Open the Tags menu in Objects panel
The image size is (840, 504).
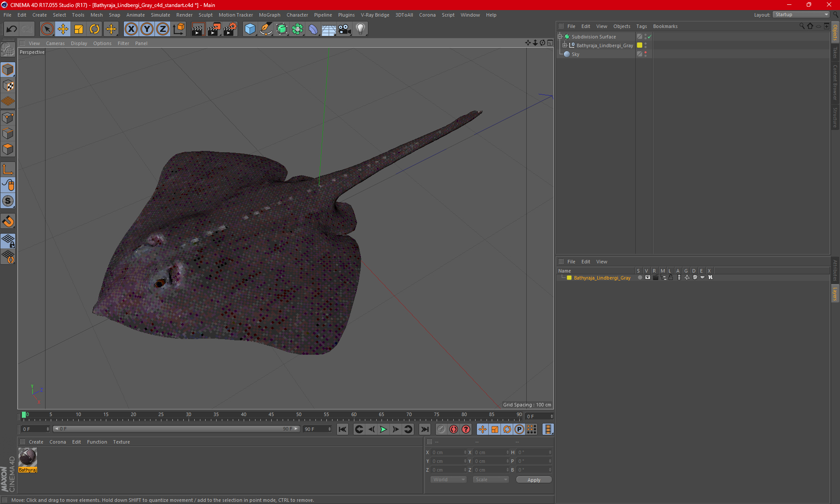point(641,26)
